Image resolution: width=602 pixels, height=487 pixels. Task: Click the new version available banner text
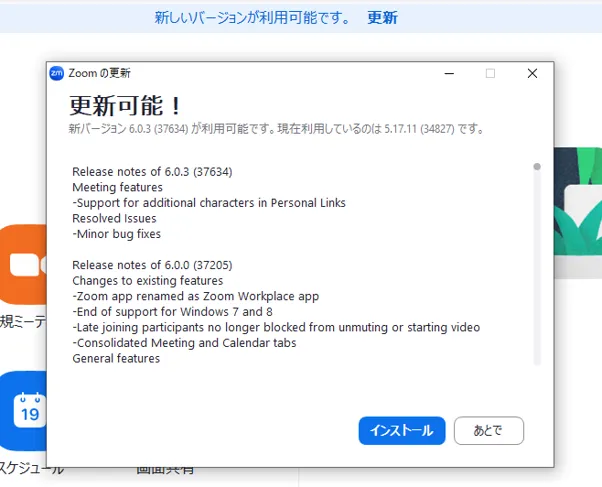point(252,17)
